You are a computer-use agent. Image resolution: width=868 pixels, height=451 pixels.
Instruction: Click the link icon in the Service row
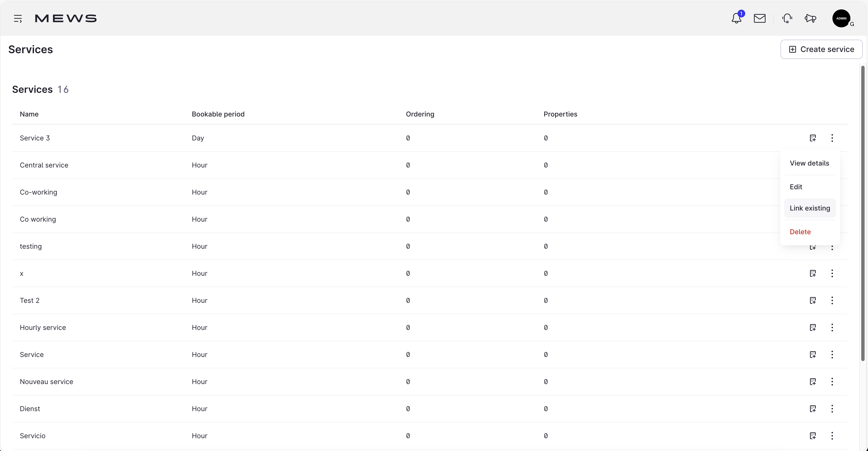(813, 355)
